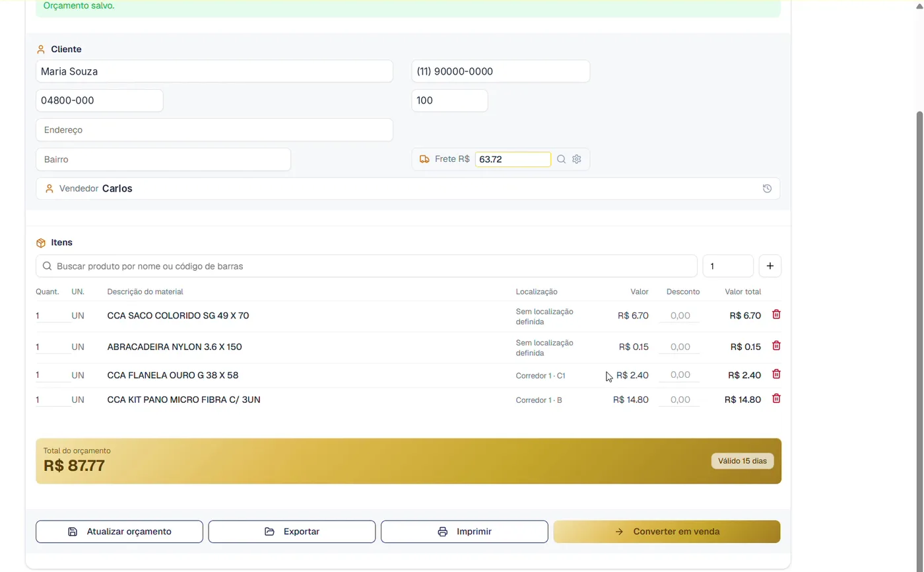Click the Válido 15 dias badge
The width and height of the screenshot is (924, 572).
[742, 461]
